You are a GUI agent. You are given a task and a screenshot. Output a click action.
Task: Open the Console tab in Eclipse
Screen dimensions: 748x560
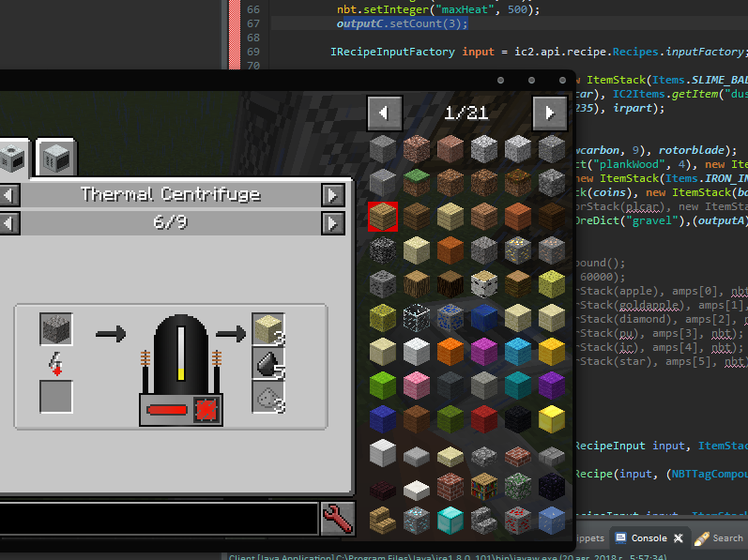pyautogui.click(x=648, y=538)
